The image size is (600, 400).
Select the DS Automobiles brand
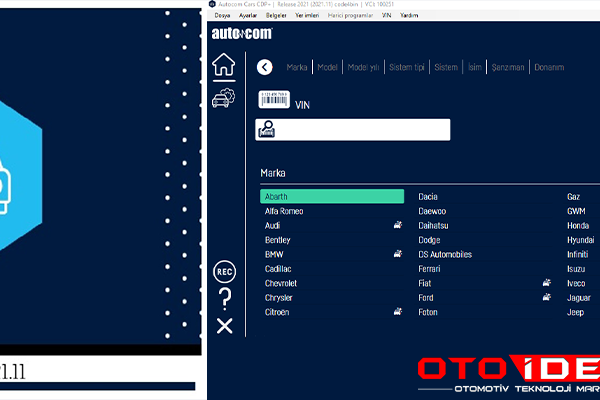click(x=445, y=254)
